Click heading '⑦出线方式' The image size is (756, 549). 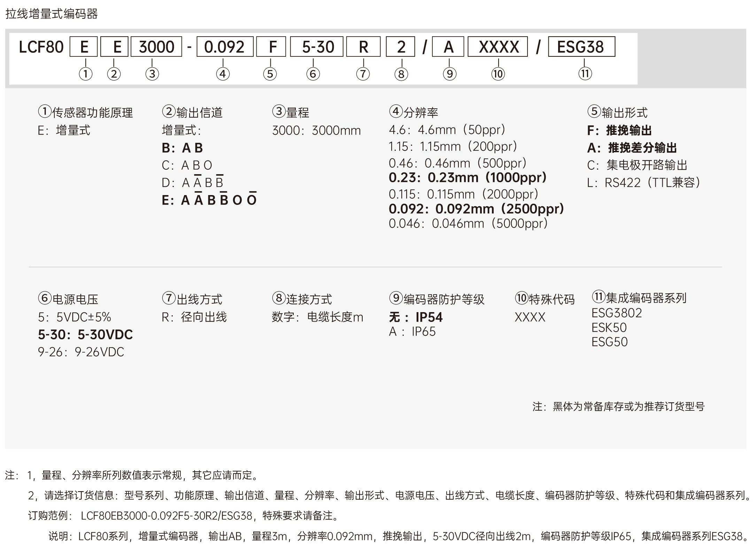point(192,299)
